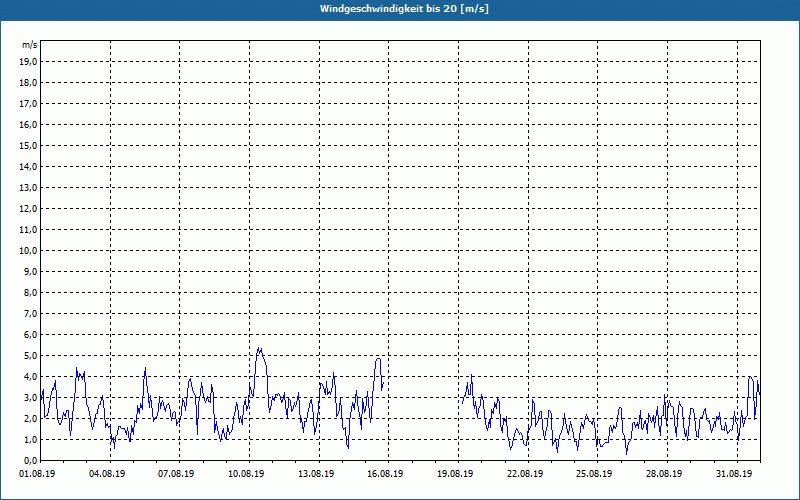
Task: Click the '28.08.19' date label
Action: [x=664, y=473]
